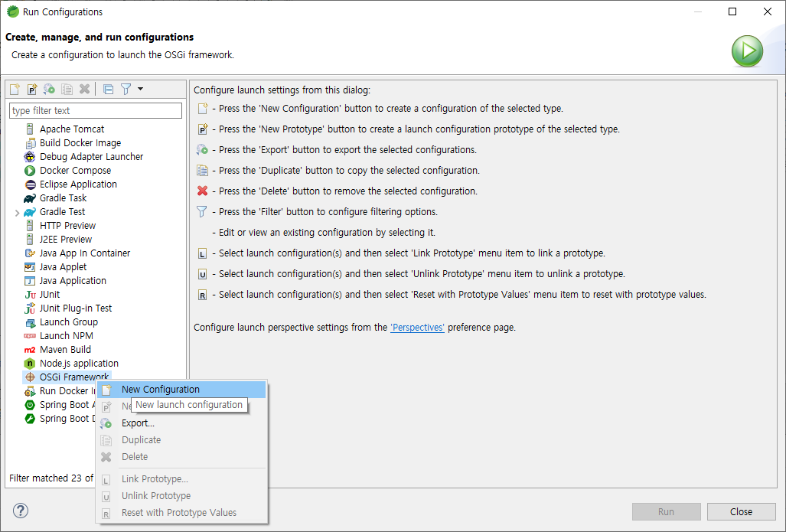Select the Launch NPM icon
This screenshot has height=532, width=786.
coord(30,336)
